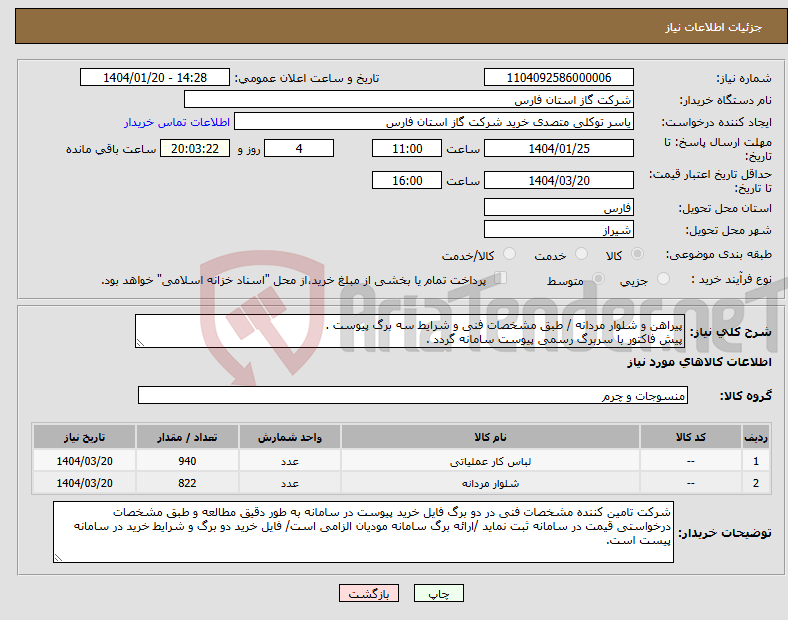The width and height of the screenshot is (788, 620).
Task: Click the response deadline date 1404/01/25
Action: click(x=558, y=148)
